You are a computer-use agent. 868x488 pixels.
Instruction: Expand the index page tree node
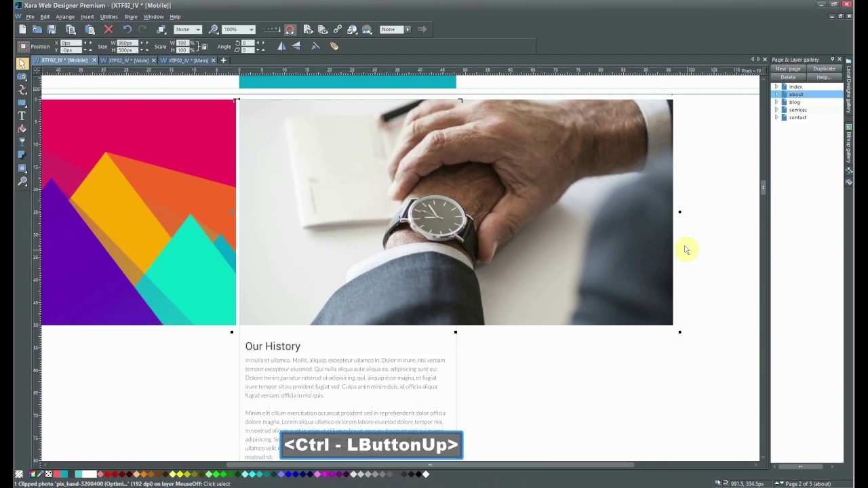click(776, 87)
